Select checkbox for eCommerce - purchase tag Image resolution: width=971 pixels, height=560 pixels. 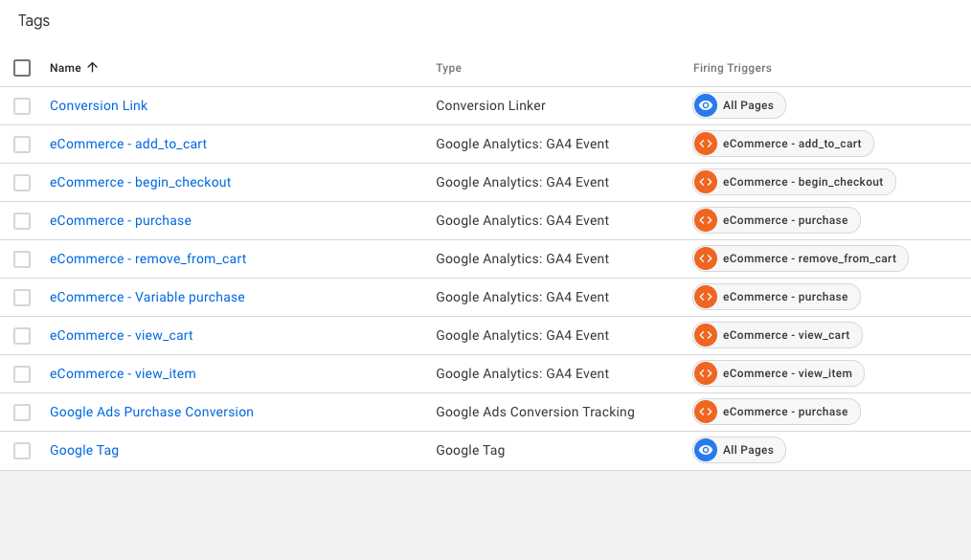(x=22, y=221)
